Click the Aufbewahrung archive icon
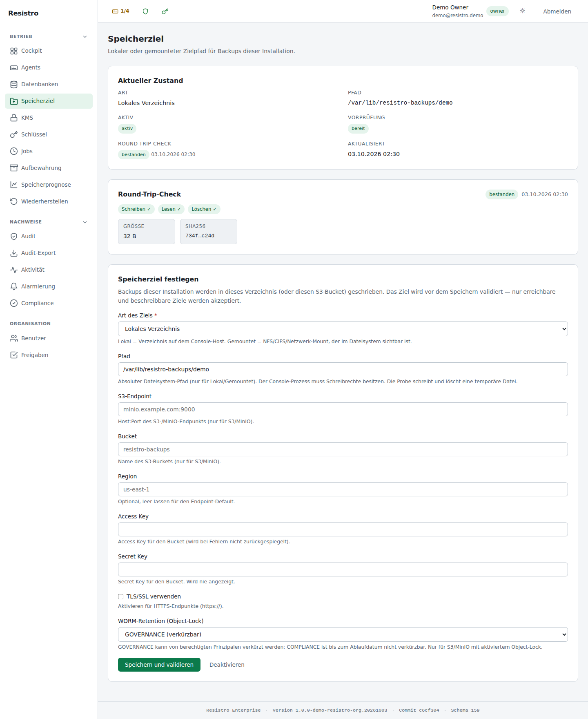588x719 pixels. pyautogui.click(x=14, y=168)
